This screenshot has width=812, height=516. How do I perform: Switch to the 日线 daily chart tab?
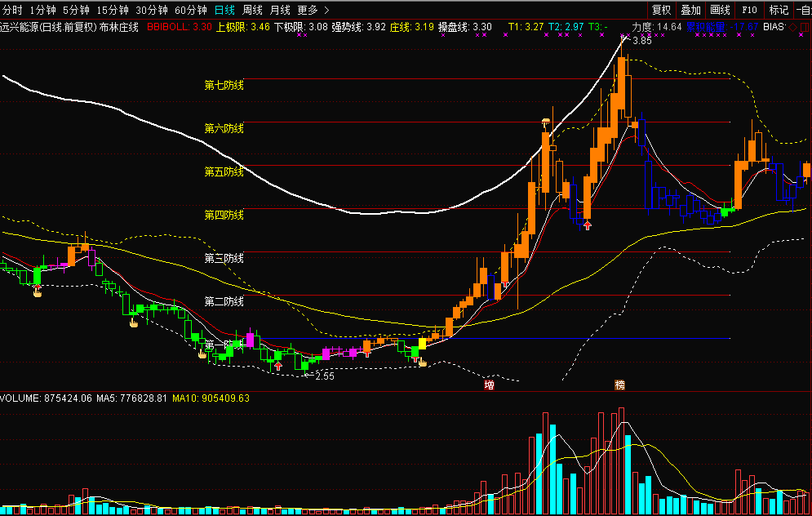224,10
